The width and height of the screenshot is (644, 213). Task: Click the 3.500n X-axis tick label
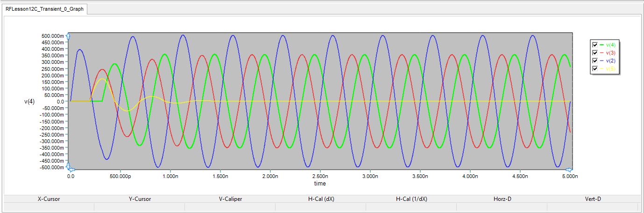(x=420, y=177)
